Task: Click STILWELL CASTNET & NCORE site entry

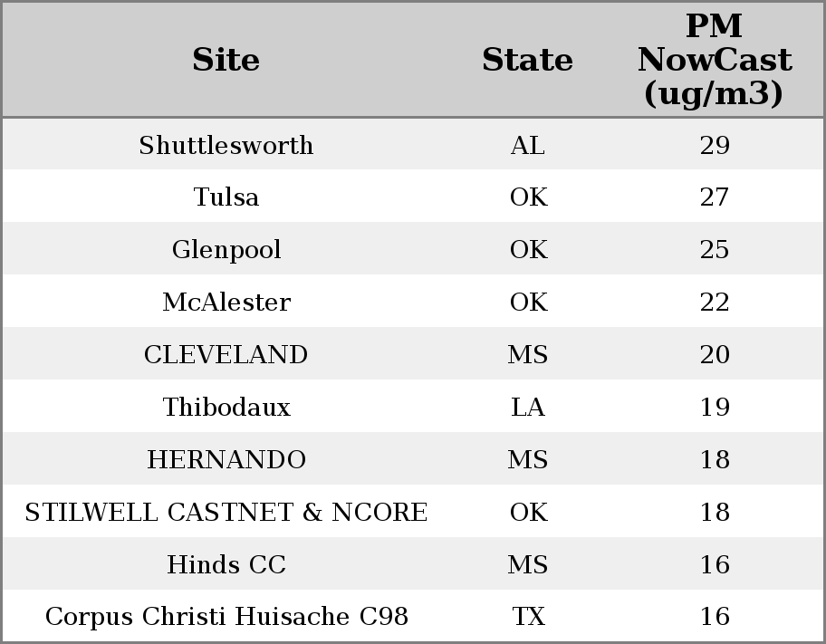Action: (226, 513)
